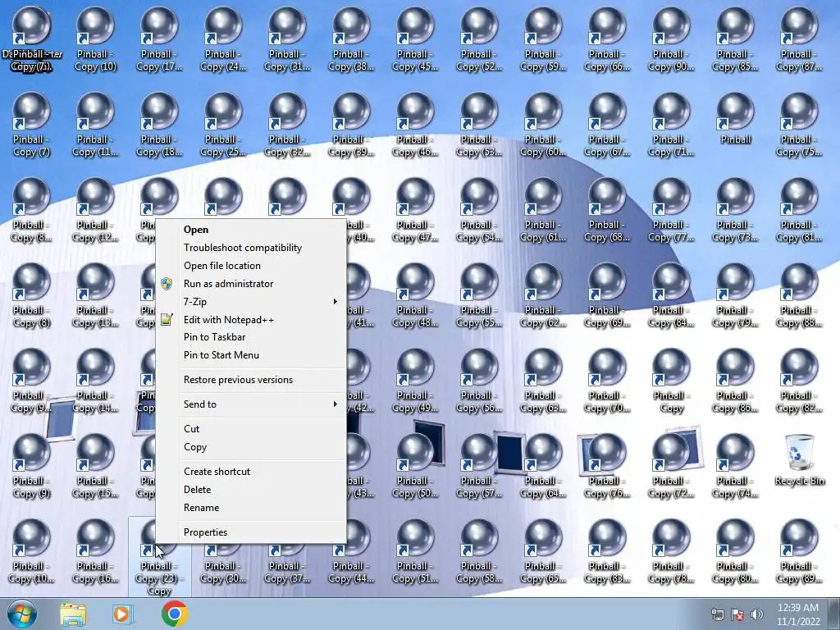
Task: Select Edit with Notepad++
Action: click(251, 320)
